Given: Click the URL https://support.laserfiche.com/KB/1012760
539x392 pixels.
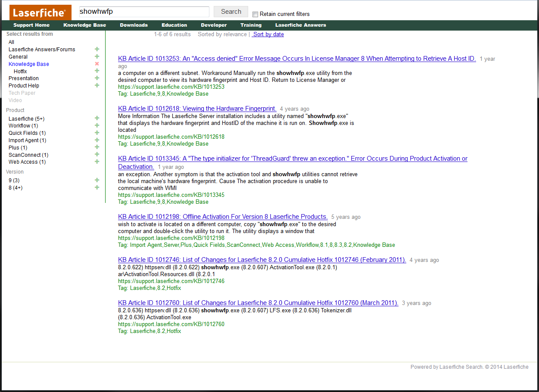Looking at the screenshot, I should pos(171,324).
